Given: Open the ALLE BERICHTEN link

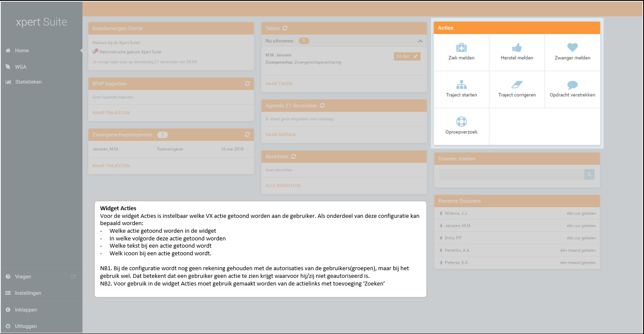Looking at the screenshot, I should pyautogui.click(x=283, y=186).
